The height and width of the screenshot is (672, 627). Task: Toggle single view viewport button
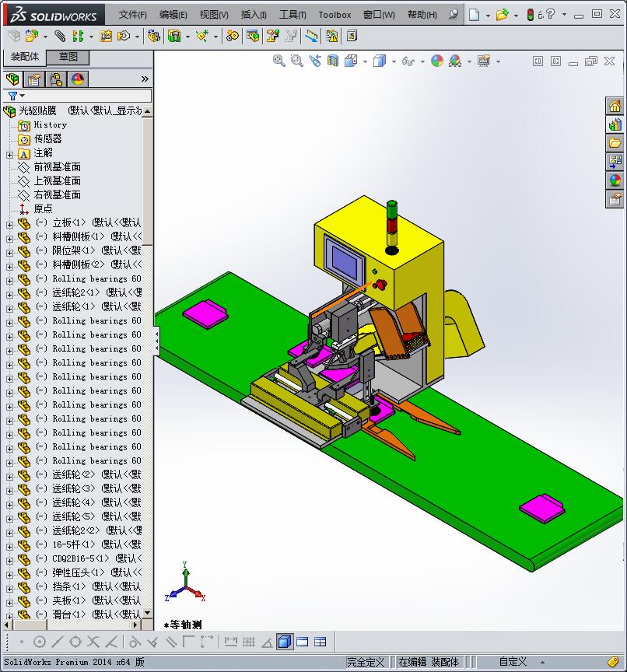(x=284, y=642)
